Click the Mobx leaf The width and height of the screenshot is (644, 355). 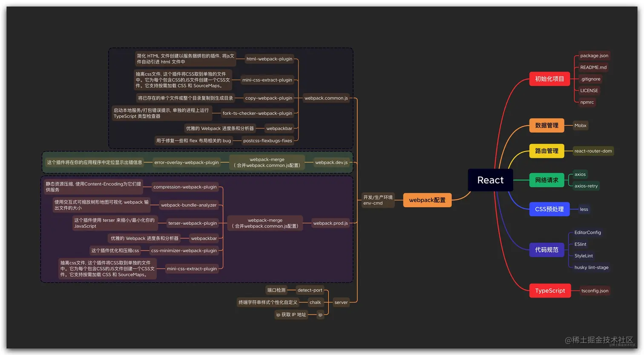tap(580, 125)
